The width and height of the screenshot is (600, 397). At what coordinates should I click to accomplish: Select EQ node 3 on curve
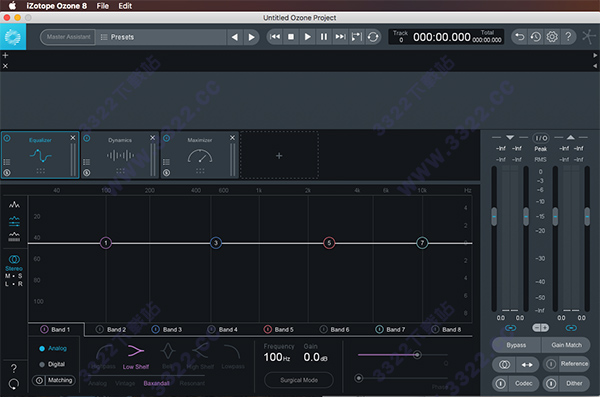point(216,243)
